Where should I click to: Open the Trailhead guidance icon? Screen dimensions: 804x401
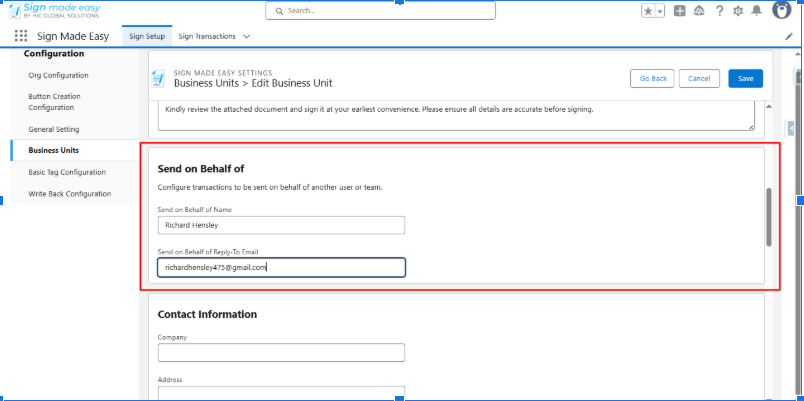coord(699,11)
